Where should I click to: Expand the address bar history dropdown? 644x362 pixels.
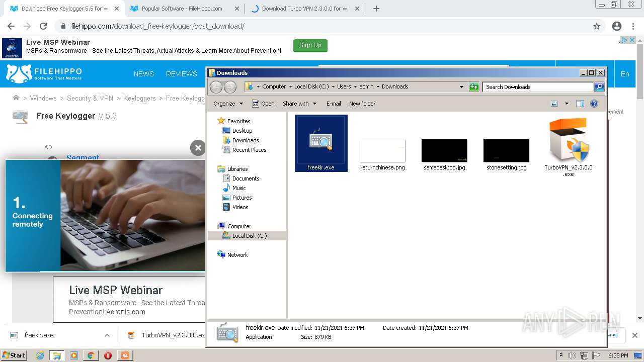(x=461, y=87)
